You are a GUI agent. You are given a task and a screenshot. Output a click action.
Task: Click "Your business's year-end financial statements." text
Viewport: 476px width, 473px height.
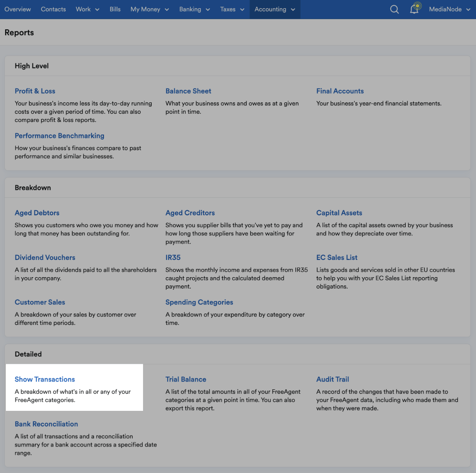(379, 104)
